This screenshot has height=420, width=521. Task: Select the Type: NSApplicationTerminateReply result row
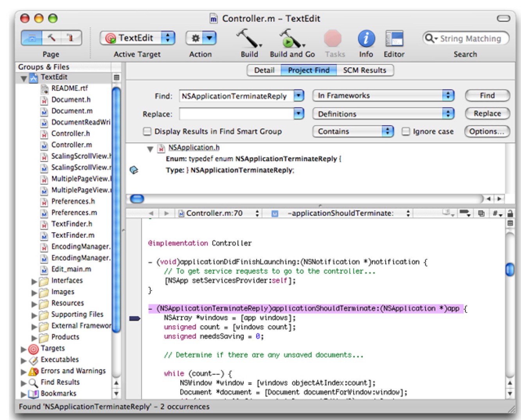tap(230, 170)
